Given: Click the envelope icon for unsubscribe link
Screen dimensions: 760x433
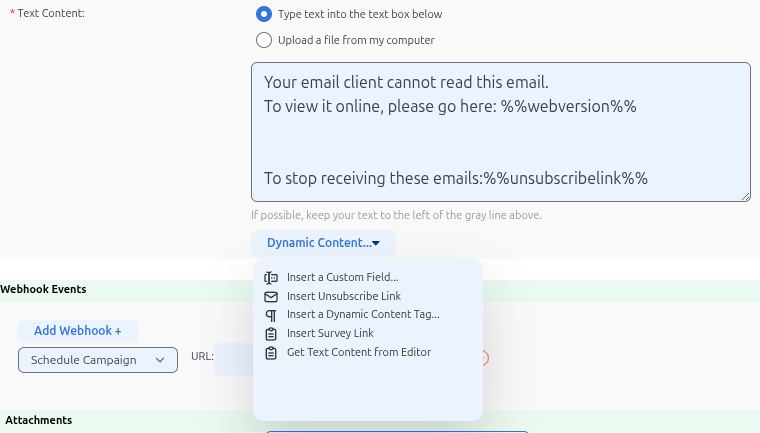Looking at the screenshot, I should [x=271, y=296].
